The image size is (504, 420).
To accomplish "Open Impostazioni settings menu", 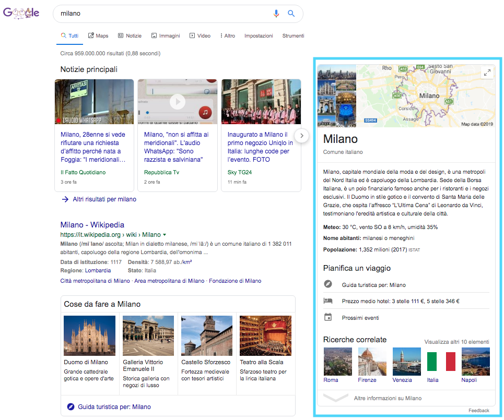I will tap(259, 35).
